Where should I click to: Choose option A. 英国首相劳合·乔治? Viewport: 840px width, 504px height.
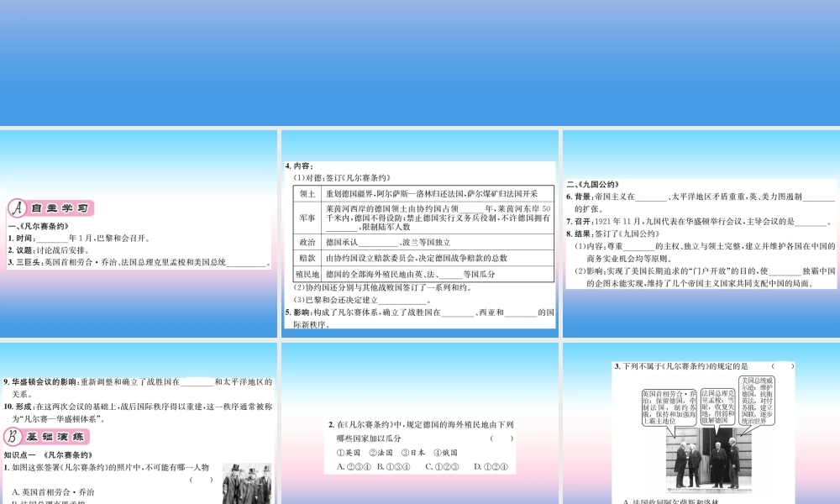53,491
